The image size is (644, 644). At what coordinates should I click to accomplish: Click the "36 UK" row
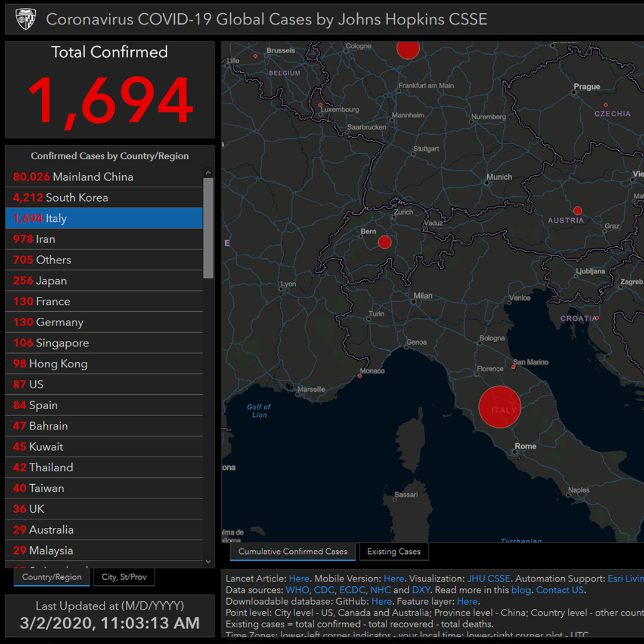(x=104, y=509)
